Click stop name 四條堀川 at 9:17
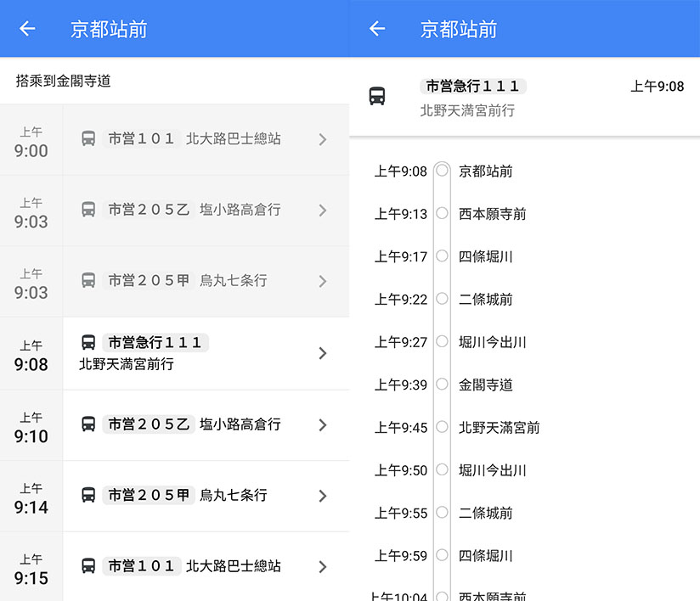Image resolution: width=700 pixels, height=601 pixels. click(486, 256)
